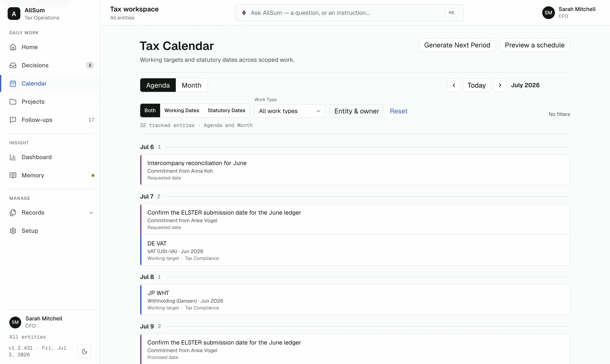Open the Setup gear icon
The image size is (610, 364).
13,230
